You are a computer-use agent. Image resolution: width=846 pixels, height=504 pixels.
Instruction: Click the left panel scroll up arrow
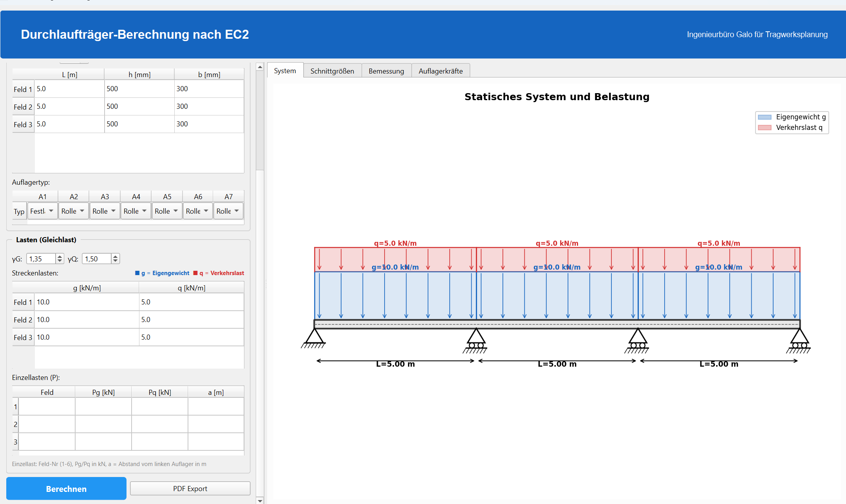coord(260,67)
